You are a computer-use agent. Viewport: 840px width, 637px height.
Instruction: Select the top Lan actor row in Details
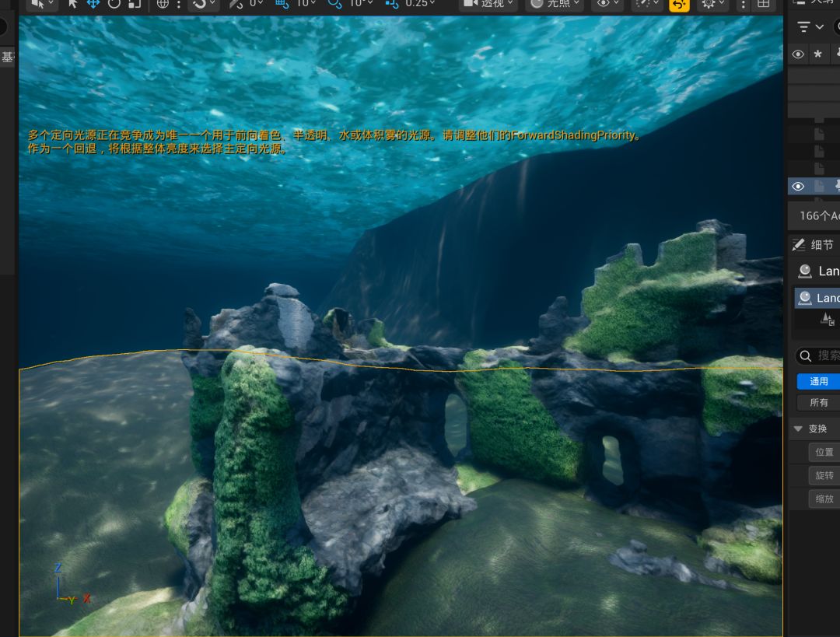tap(817, 271)
